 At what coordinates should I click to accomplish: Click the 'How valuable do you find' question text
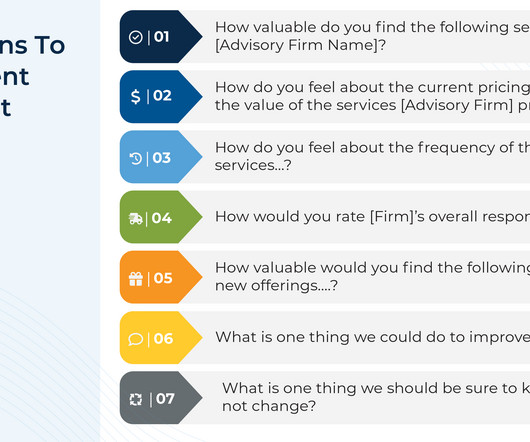click(372, 36)
